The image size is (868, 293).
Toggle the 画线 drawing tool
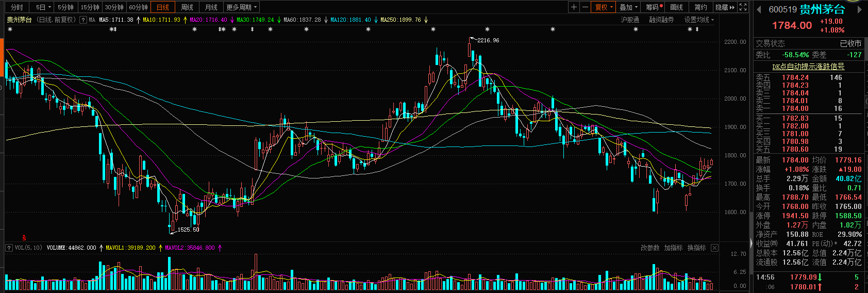pyautogui.click(x=676, y=7)
